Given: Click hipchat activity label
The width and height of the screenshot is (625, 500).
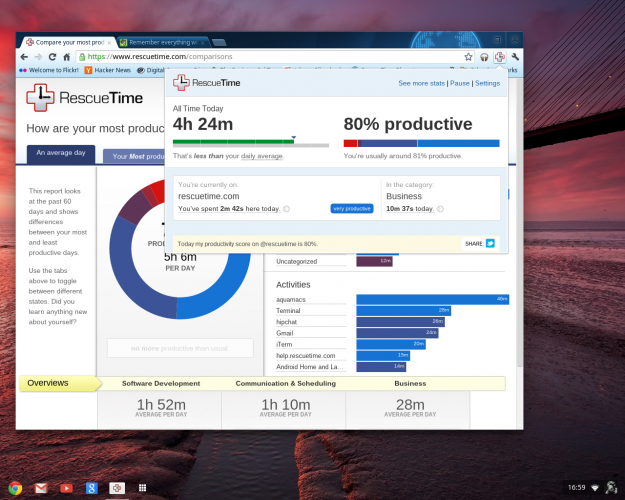Looking at the screenshot, I should point(287,322).
